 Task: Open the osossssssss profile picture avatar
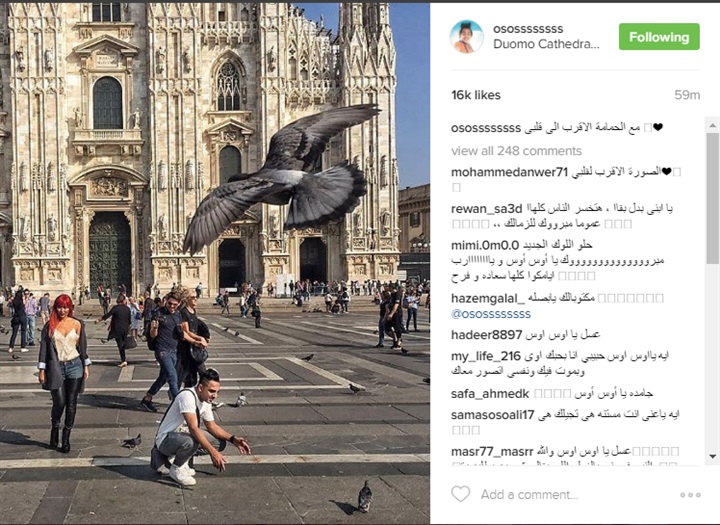point(467,36)
